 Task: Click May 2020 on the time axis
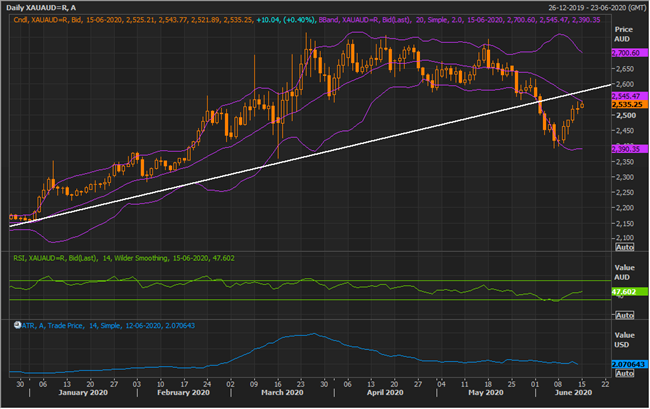486,392
